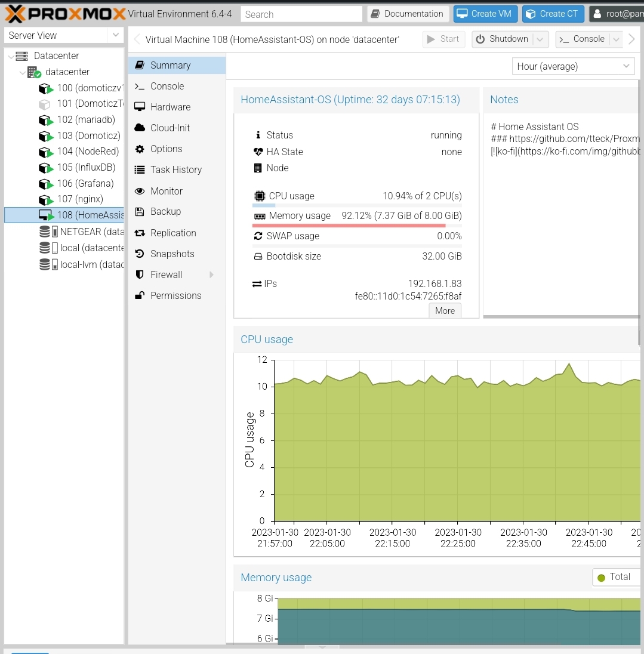Click the HA State heart icon
This screenshot has width=644, height=654.
(258, 152)
